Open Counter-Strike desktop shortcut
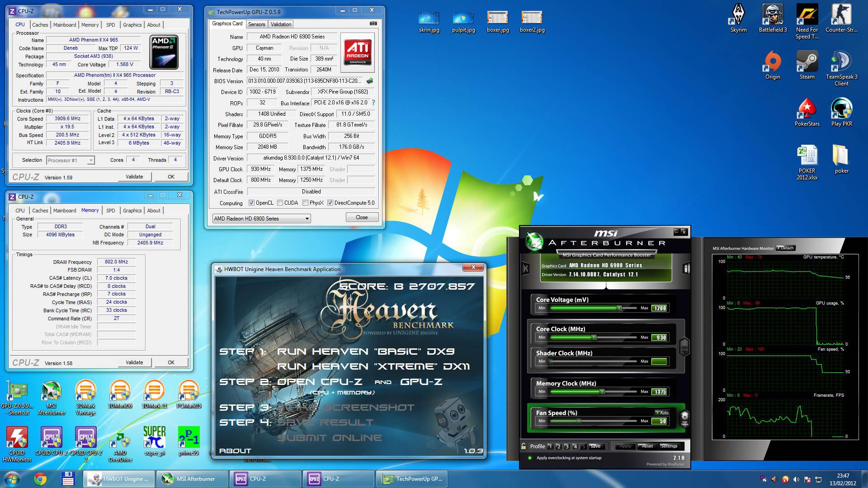This screenshot has height=488, width=868. click(841, 19)
